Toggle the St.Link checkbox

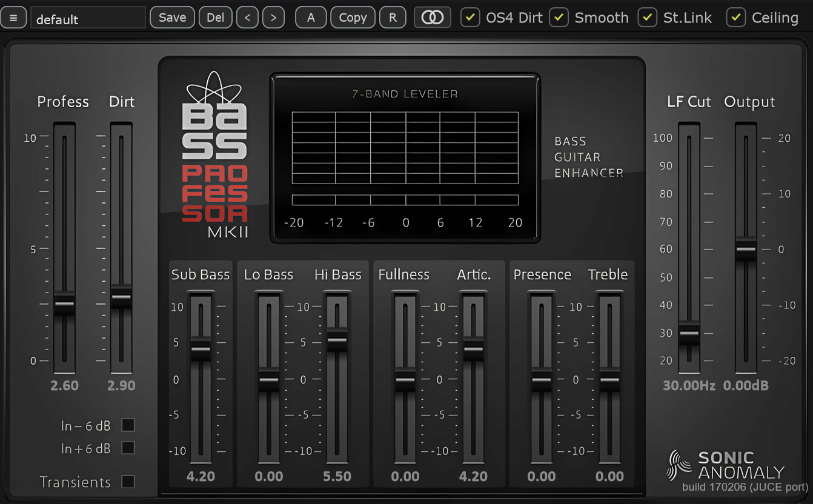647,18
